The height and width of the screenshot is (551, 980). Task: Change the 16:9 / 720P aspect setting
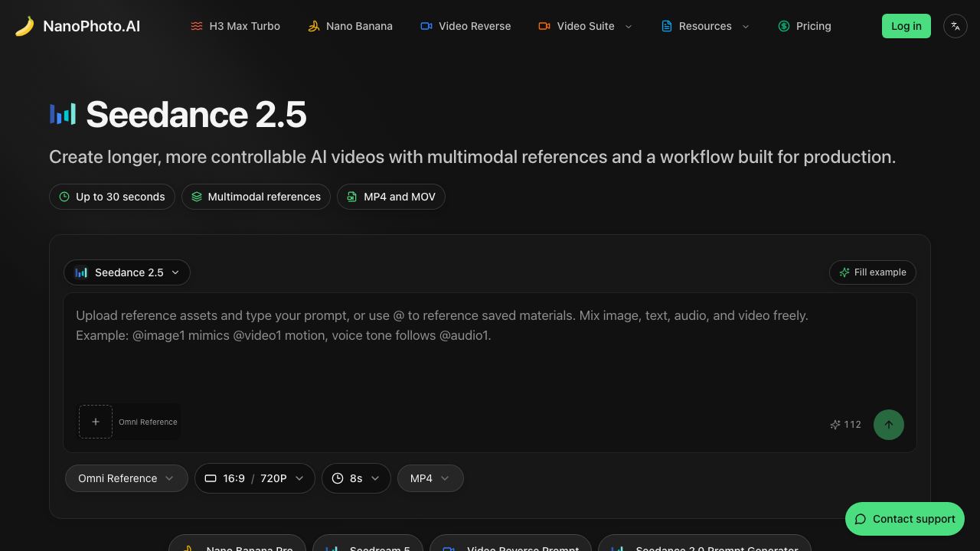click(255, 478)
